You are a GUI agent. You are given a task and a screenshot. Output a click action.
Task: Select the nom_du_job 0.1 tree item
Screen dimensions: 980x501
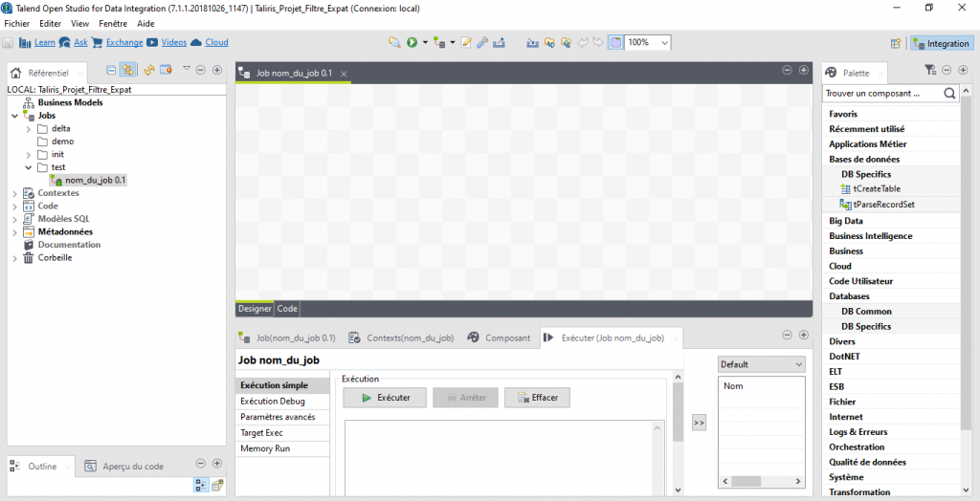(x=88, y=181)
